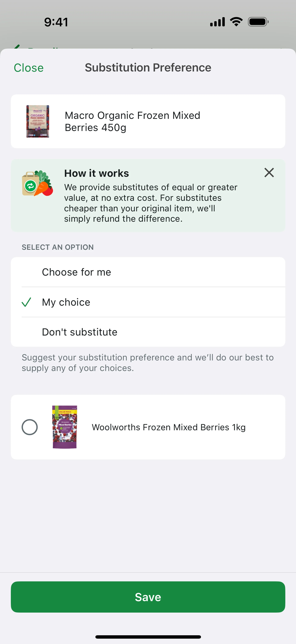The height and width of the screenshot is (644, 296).
Task: Tap the Close link
Action: (x=29, y=68)
